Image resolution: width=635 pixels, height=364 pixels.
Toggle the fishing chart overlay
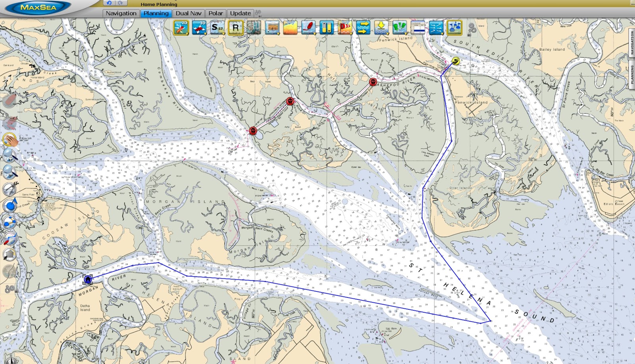(x=254, y=28)
